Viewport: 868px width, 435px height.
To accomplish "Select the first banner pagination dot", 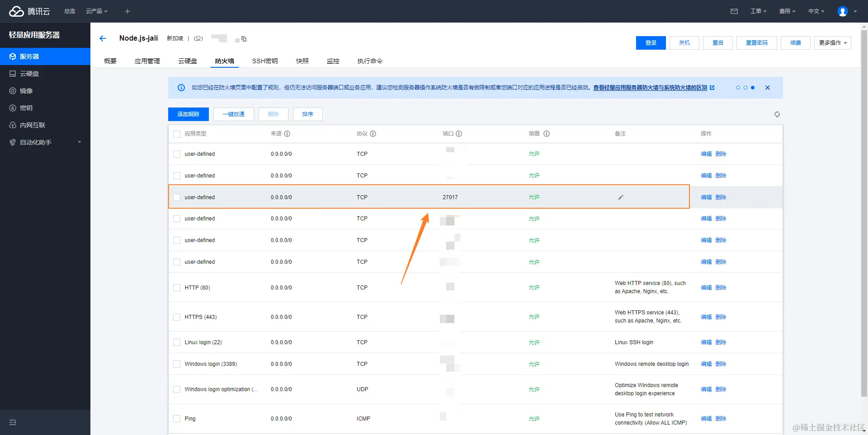I will point(738,88).
